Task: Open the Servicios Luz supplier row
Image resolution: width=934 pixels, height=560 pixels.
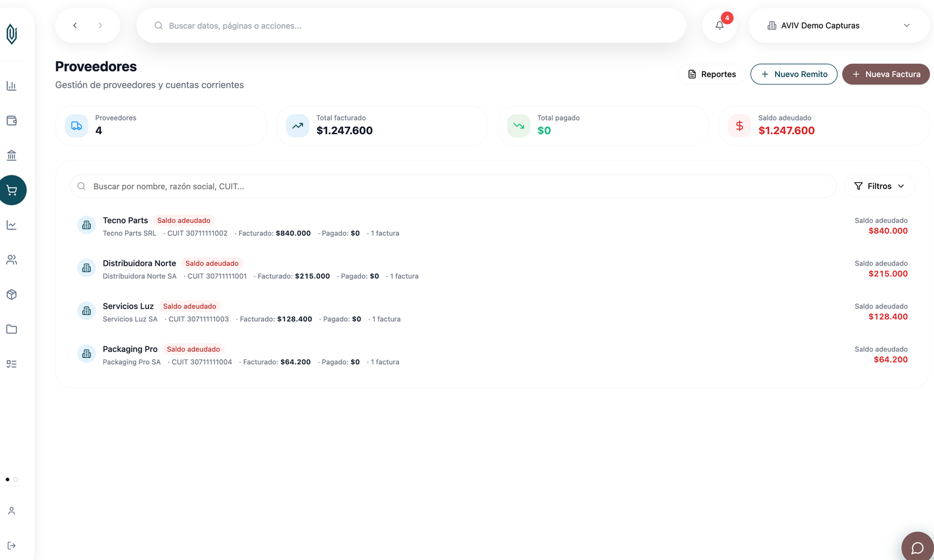Action: coord(492,312)
